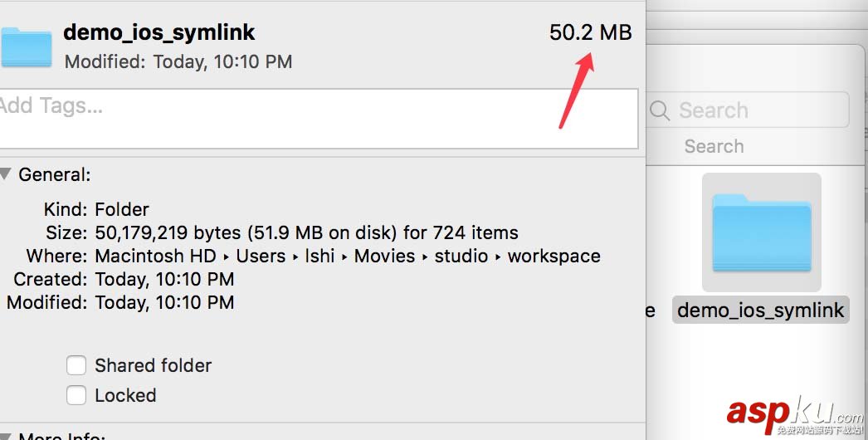
Task: Click the Search label below the toolbar field
Action: [x=714, y=147]
